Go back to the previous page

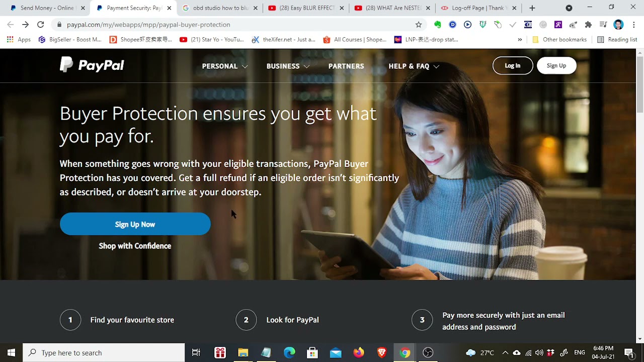(x=11, y=24)
